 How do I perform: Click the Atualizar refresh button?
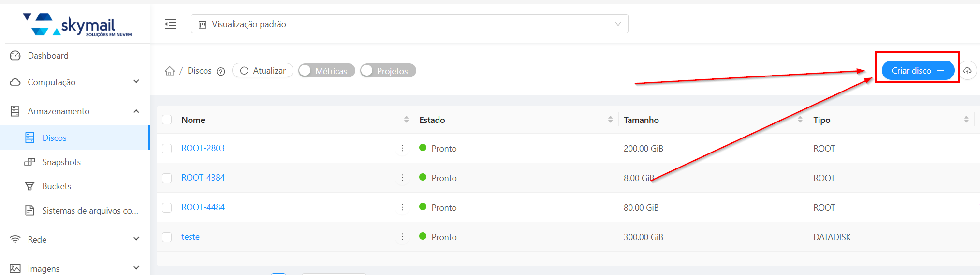coord(263,71)
